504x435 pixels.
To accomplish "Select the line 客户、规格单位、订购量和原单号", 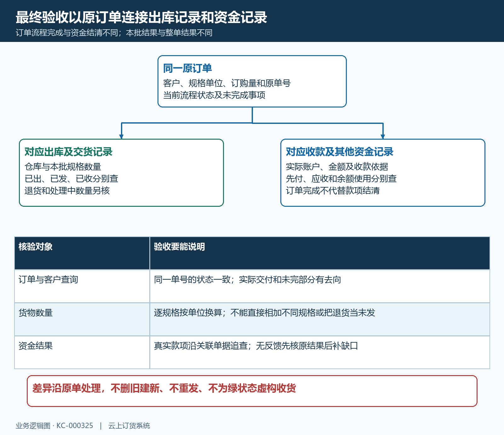I will 227,83.
